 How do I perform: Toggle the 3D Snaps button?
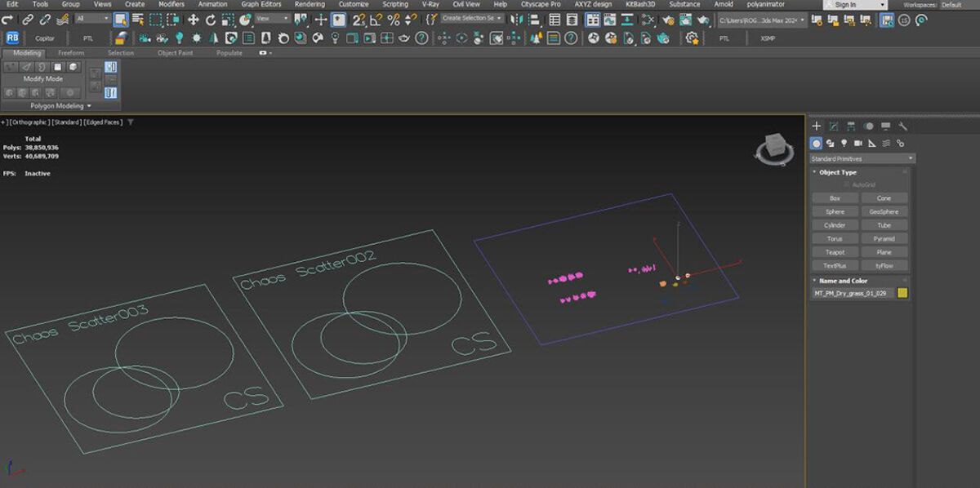coord(359,19)
